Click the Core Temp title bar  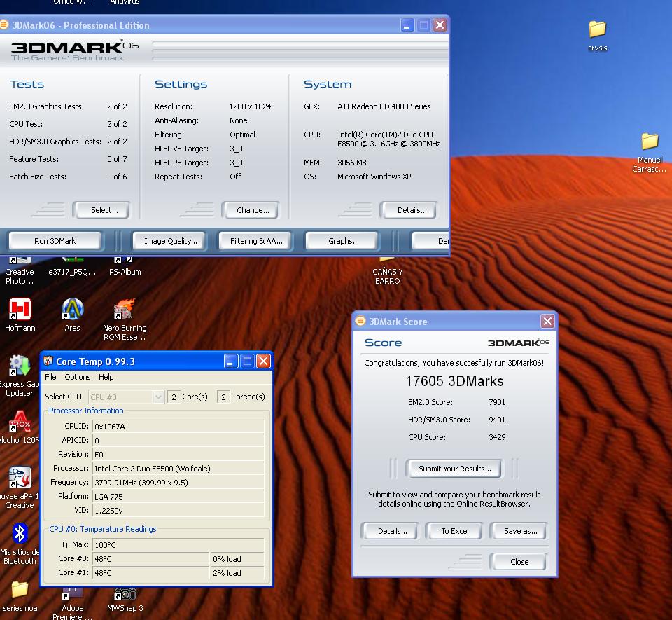pos(133,361)
